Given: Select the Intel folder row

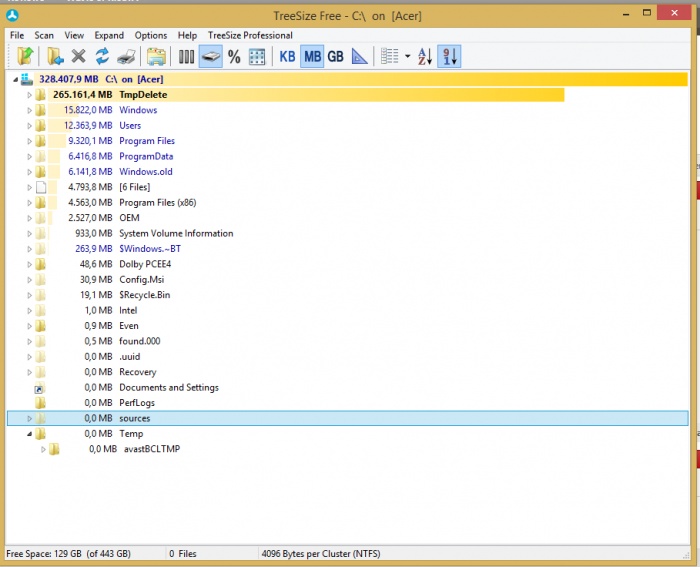Looking at the screenshot, I should pos(348,310).
